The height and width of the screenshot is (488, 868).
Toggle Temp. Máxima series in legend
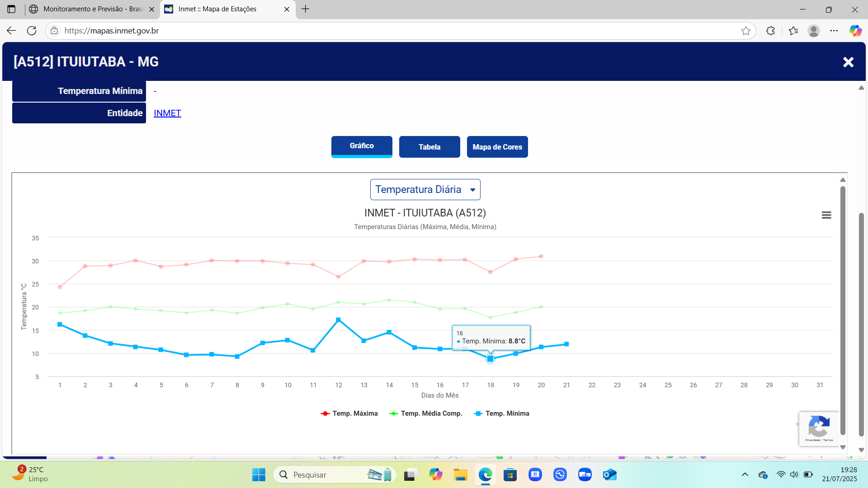(x=349, y=413)
